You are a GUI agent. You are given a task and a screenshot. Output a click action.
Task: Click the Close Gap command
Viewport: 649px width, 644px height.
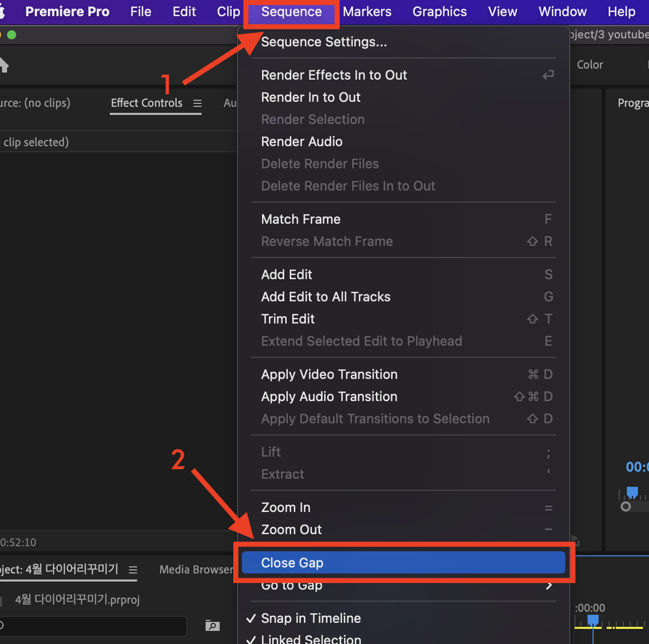(x=404, y=562)
